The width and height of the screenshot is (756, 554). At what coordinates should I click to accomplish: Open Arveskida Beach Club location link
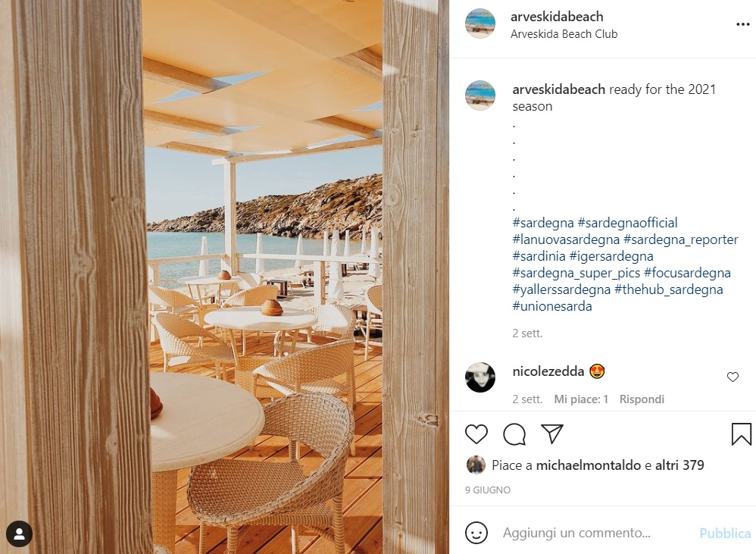click(564, 34)
